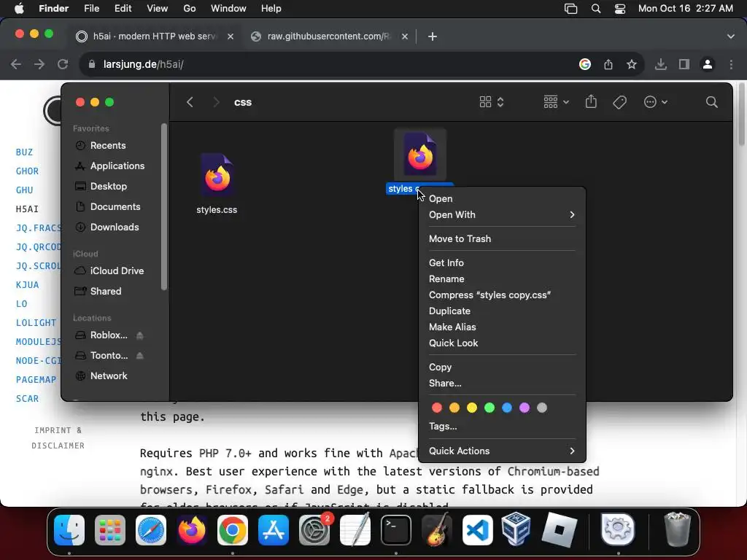Choose Tags... in context menu
Viewport: 747px width, 560px height.
point(502,426)
